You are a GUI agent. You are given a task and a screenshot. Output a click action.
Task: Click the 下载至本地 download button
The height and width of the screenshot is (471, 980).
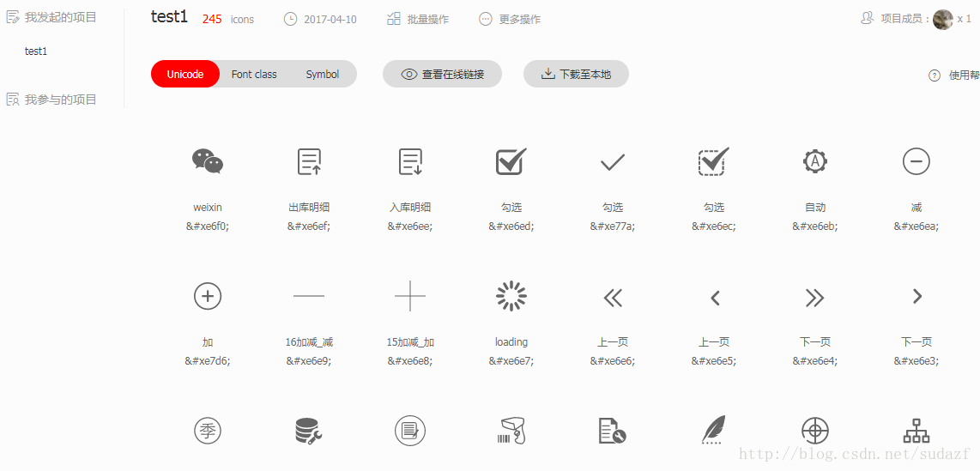(576, 75)
